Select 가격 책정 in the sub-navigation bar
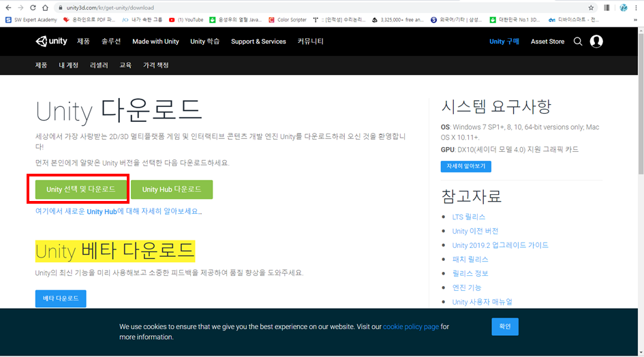This screenshot has width=644, height=357. [x=155, y=65]
